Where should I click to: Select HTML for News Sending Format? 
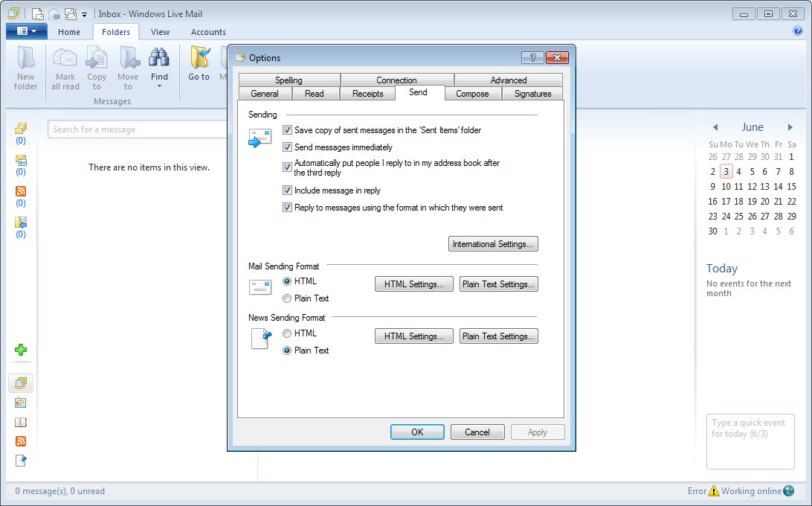point(287,333)
